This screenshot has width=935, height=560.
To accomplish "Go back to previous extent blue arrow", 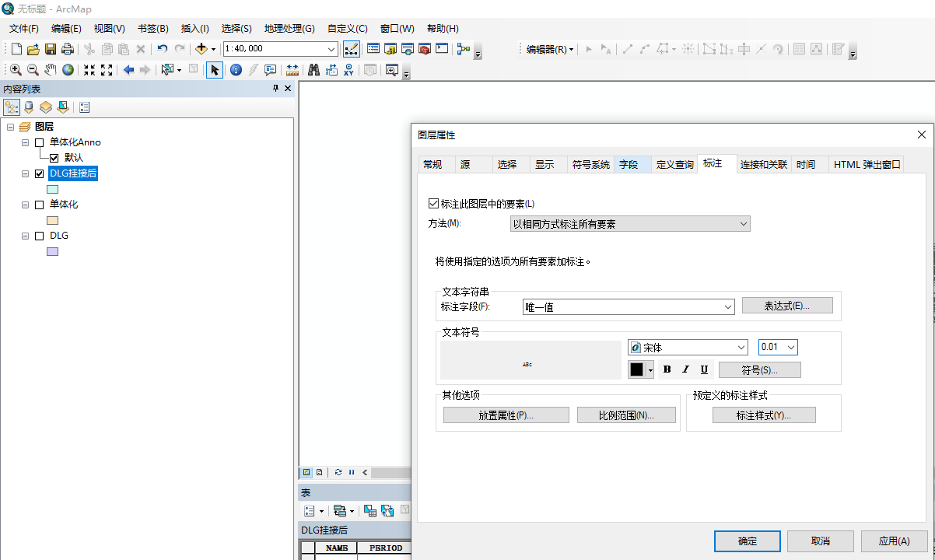I will (128, 70).
